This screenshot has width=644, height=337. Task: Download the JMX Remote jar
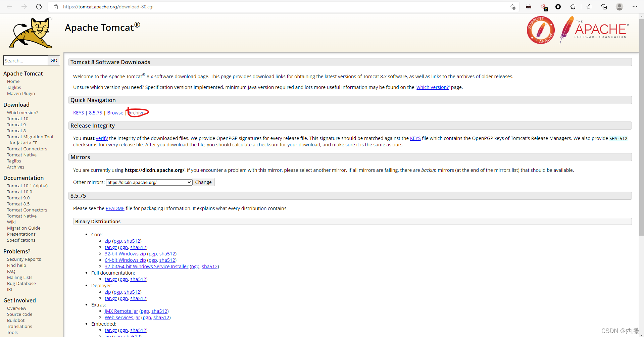pos(121,311)
